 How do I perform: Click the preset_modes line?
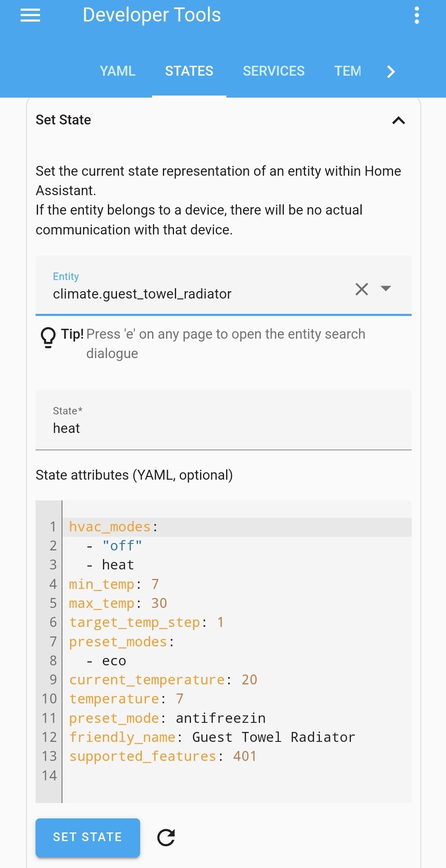click(x=122, y=642)
